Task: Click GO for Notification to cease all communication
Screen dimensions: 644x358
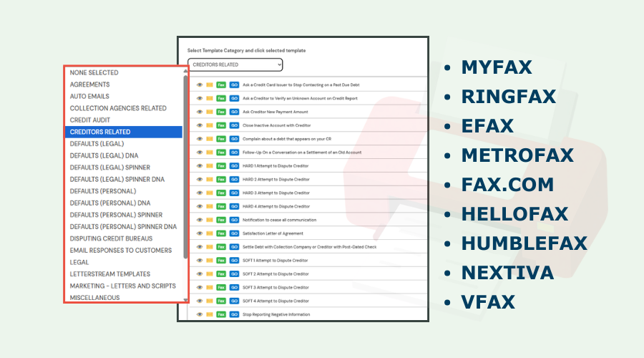Action: (x=234, y=220)
